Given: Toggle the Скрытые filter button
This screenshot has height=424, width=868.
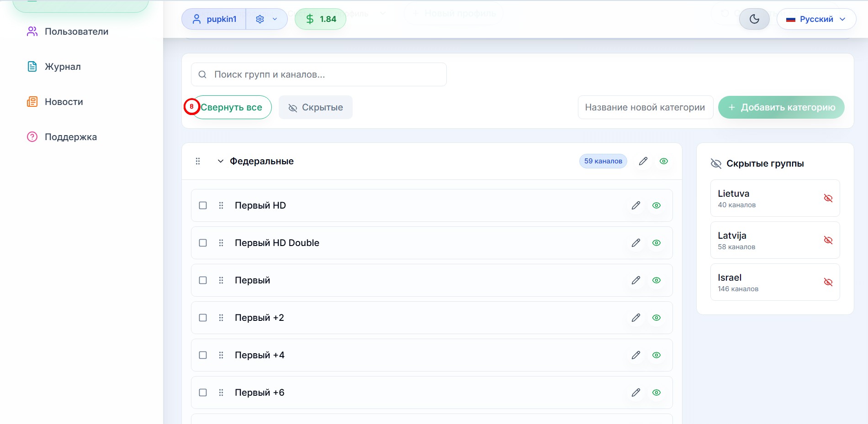Looking at the screenshot, I should [316, 107].
